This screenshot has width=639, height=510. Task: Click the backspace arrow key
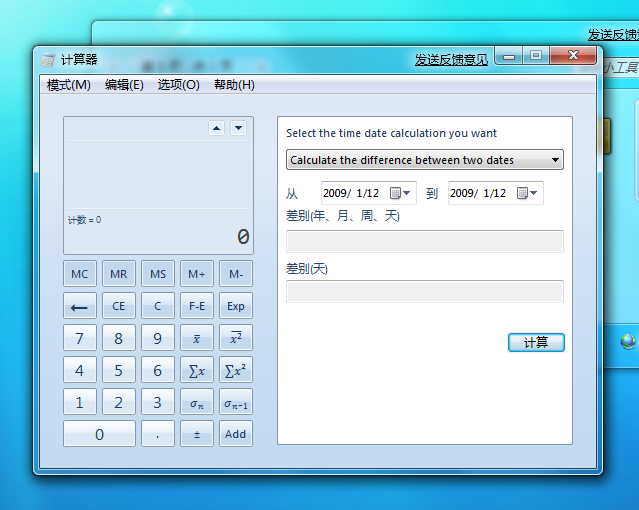pyautogui.click(x=79, y=306)
